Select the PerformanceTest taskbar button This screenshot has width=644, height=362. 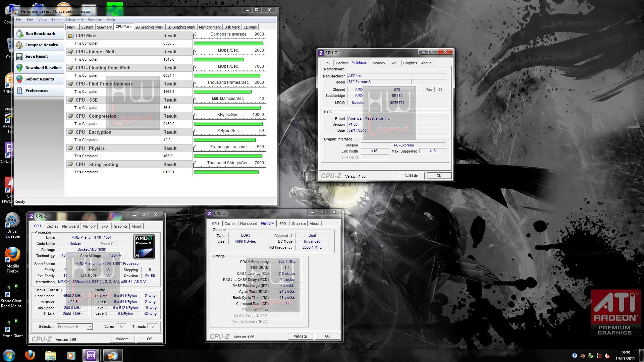[x=113, y=355]
